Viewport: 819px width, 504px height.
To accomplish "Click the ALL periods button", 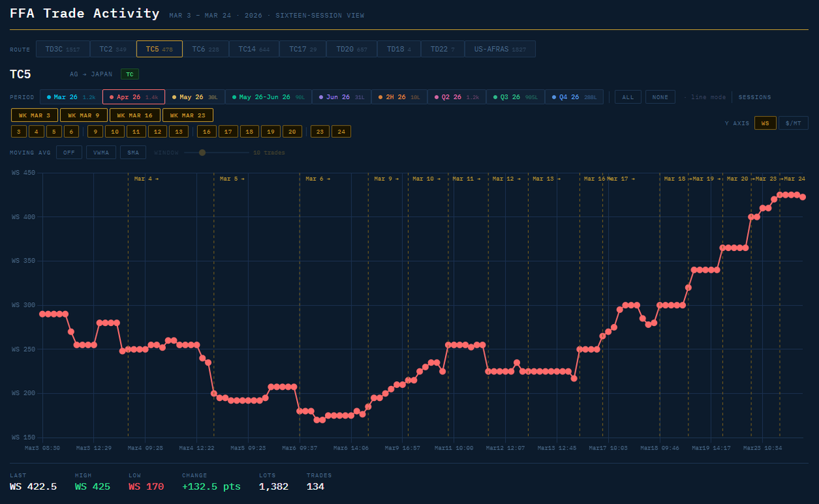I will coord(628,98).
